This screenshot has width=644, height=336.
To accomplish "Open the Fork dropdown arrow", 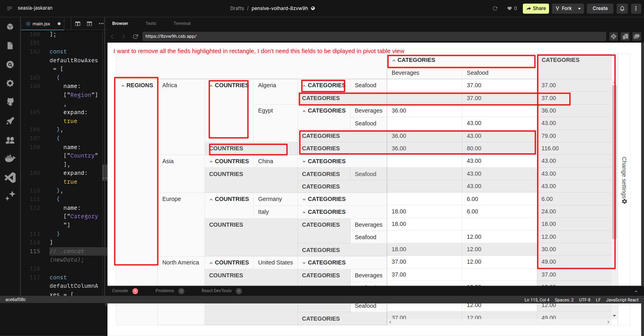I will coord(579,8).
